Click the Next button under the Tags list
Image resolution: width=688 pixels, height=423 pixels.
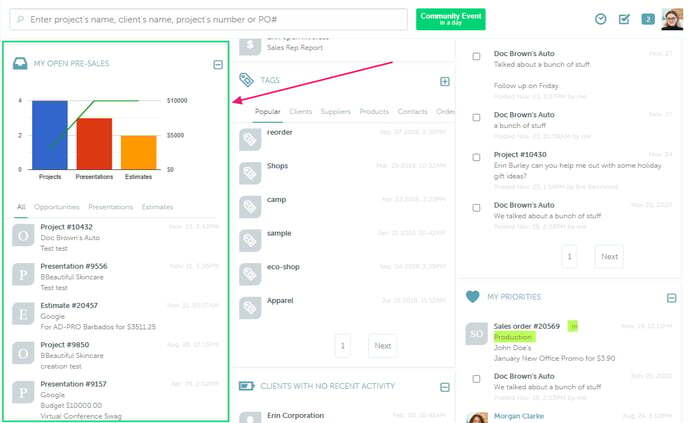[x=382, y=346]
